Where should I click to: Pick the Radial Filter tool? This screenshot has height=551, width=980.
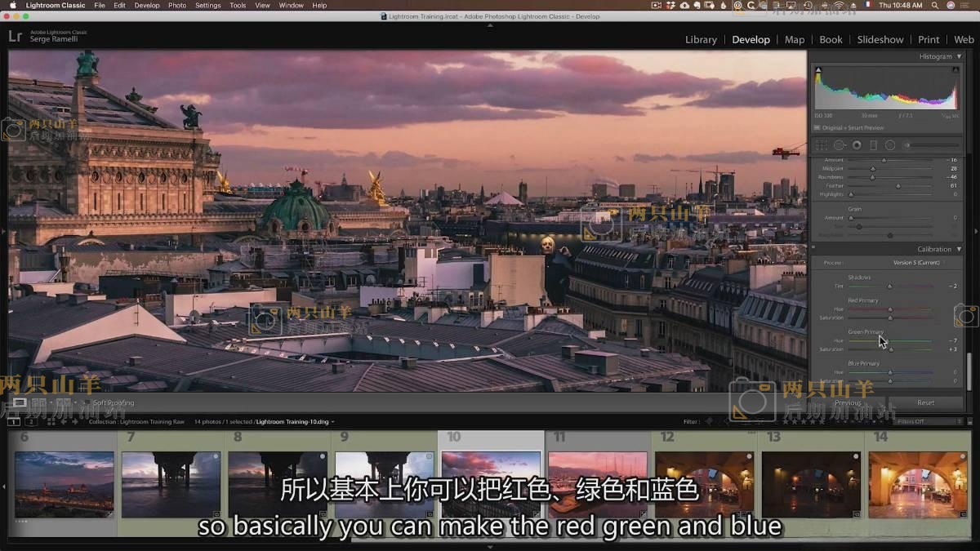coord(890,145)
